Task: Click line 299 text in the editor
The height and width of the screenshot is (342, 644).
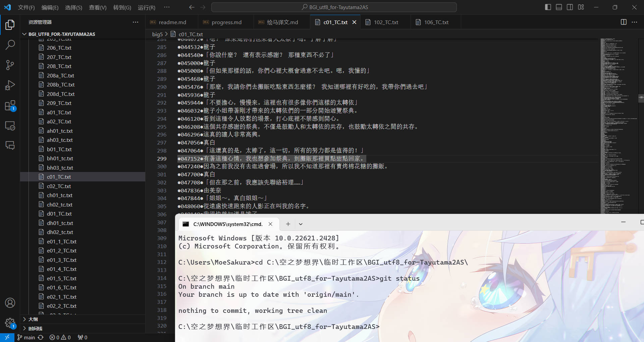Action: pos(271,159)
